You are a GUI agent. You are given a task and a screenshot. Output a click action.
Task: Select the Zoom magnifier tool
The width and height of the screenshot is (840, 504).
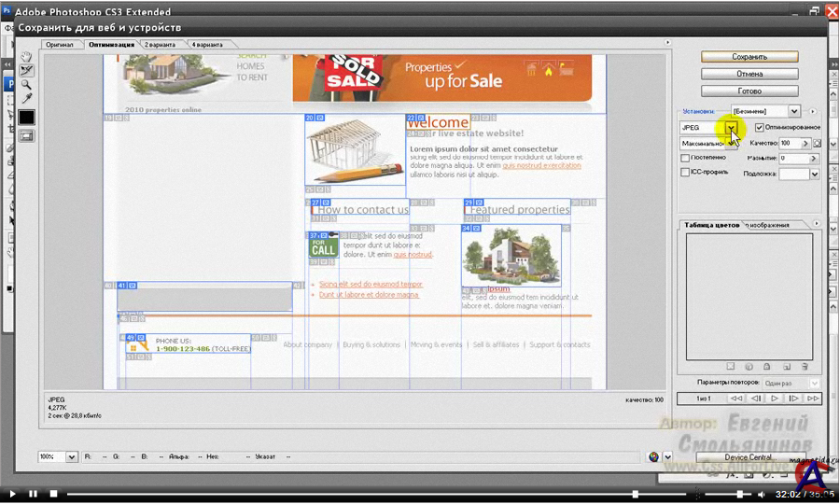(26, 85)
